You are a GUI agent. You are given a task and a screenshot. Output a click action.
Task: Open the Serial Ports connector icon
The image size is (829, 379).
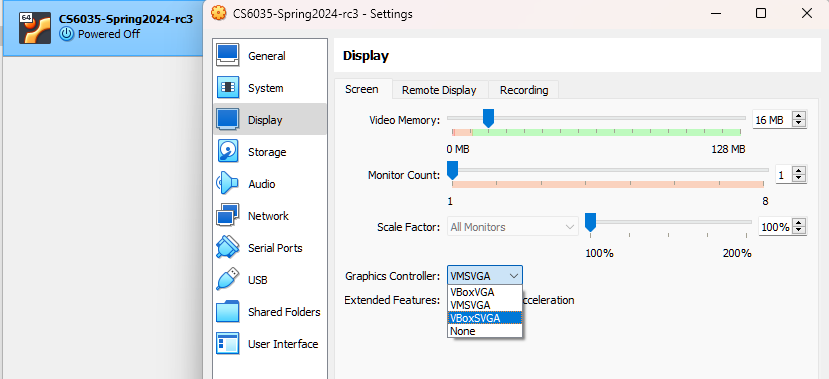click(228, 247)
